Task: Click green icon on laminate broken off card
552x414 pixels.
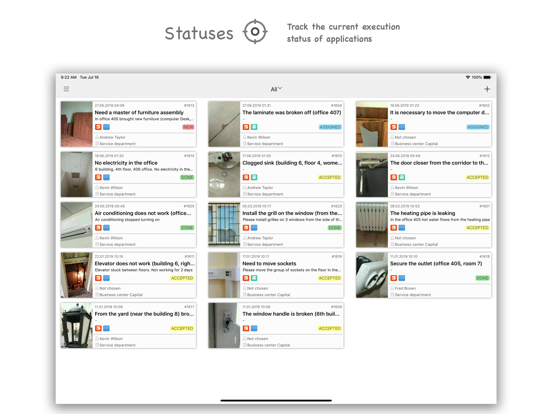Action: (254, 127)
